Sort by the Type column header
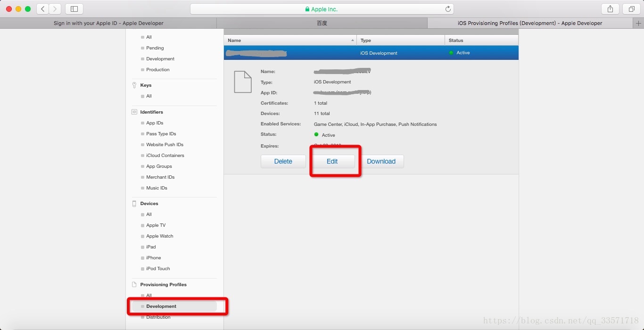Image resolution: width=644 pixels, height=330 pixels. 401,41
